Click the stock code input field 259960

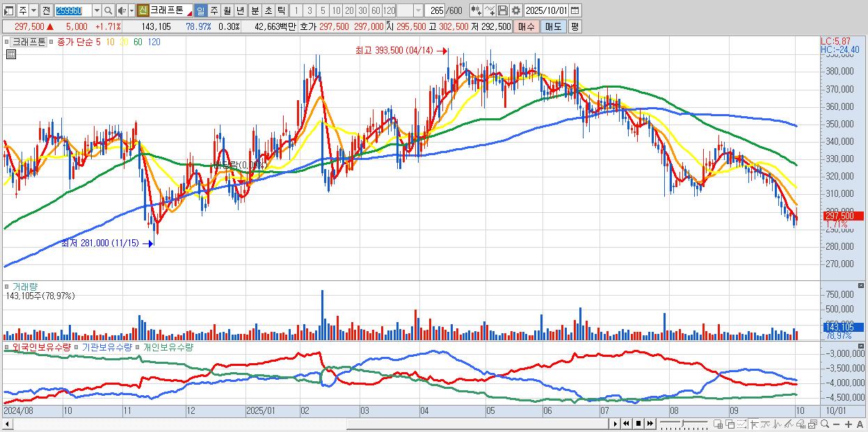tap(73, 10)
